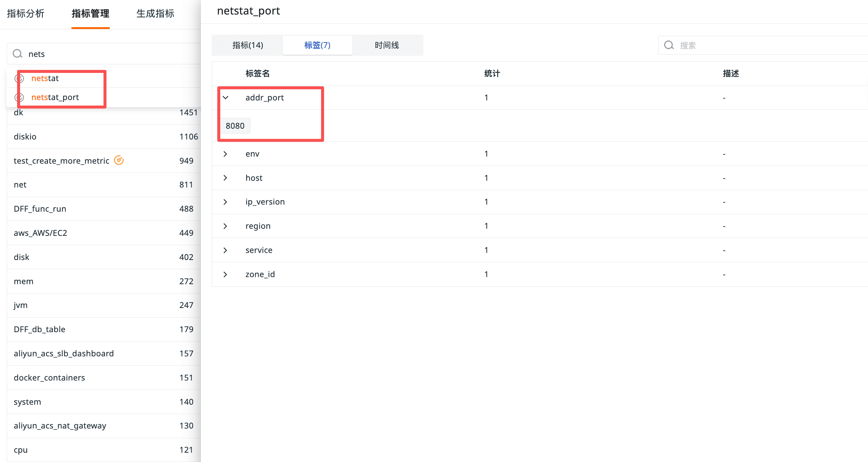This screenshot has width=868, height=462.
Task: Click the 8080 tag value chip
Action: [x=235, y=126]
